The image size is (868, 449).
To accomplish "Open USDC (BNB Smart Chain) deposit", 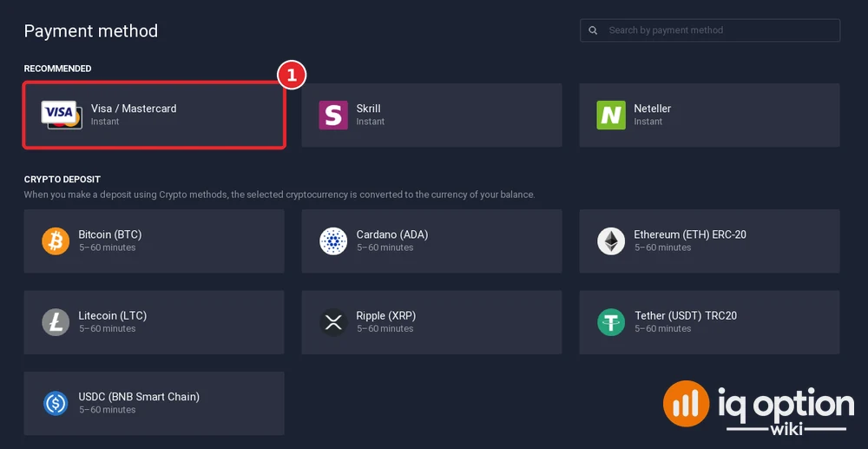I will point(154,403).
